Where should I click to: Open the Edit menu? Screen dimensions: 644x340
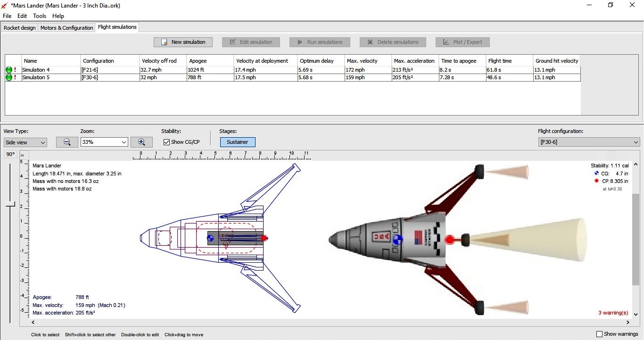22,16
